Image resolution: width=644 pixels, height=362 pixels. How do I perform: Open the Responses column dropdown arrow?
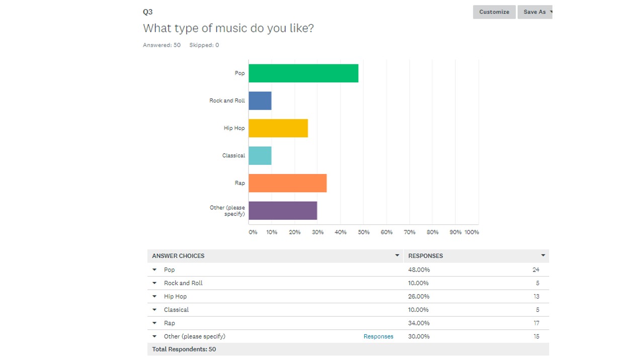(x=543, y=255)
